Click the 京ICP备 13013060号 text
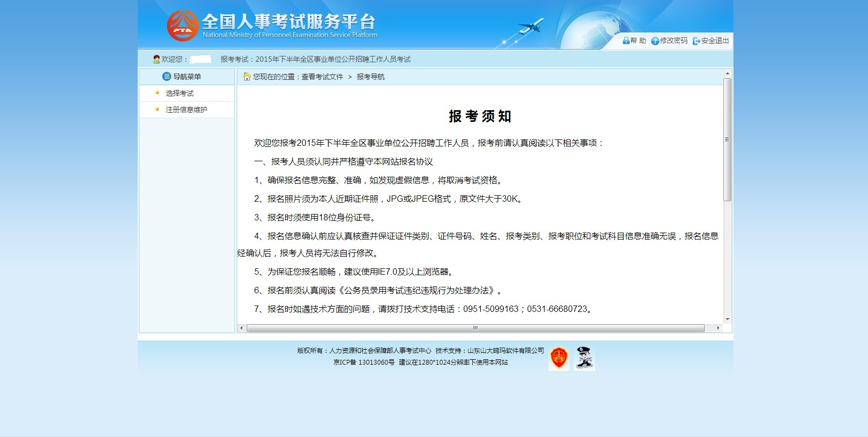The height and width of the screenshot is (437, 868). pos(364,362)
